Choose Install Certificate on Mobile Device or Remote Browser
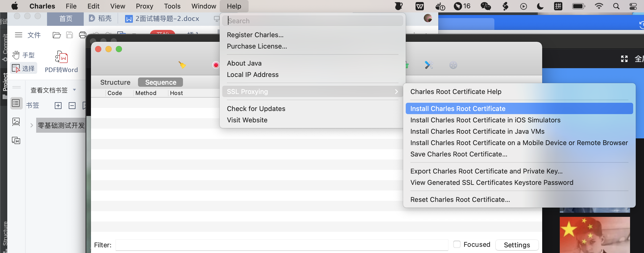Viewport: 644px width, 253px height. (519, 143)
